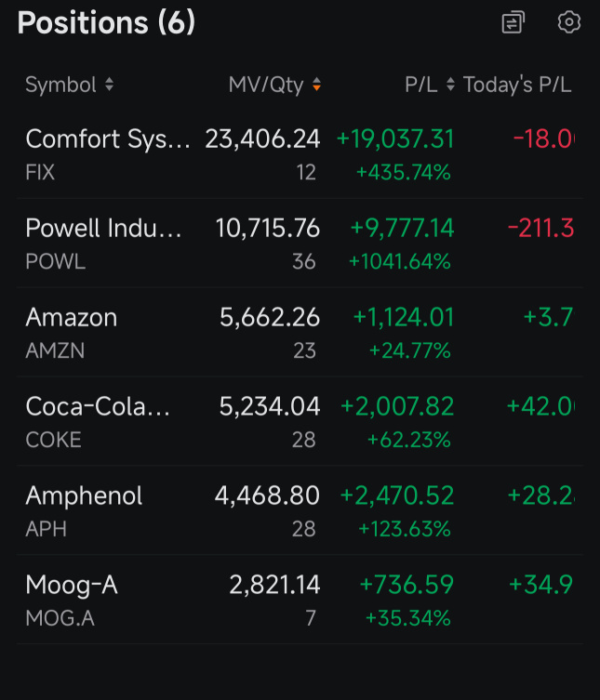This screenshot has width=600, height=700.
Task: Tap the +42.0 today's P/L for COKE
Action: pos(540,406)
